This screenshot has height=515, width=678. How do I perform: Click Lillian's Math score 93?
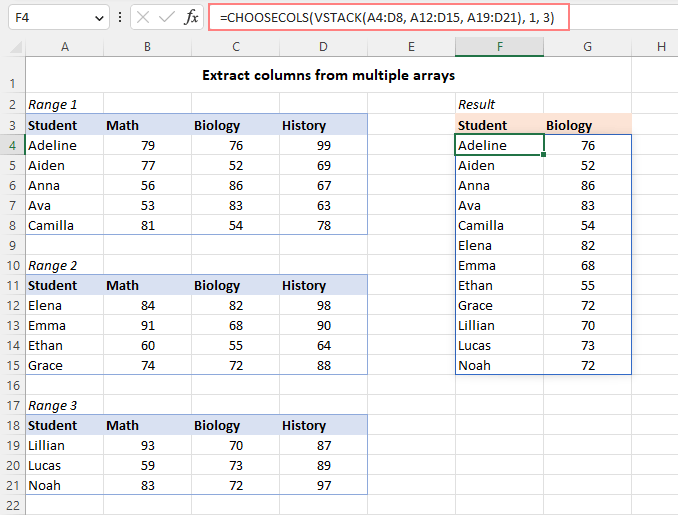(147, 445)
